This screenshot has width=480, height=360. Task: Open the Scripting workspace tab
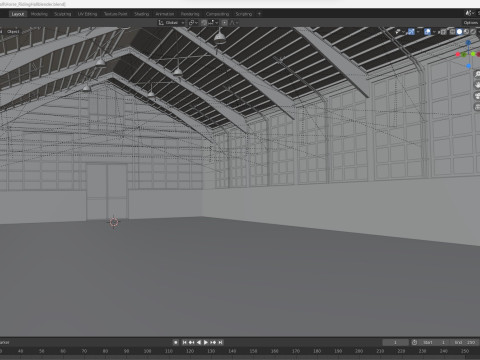(x=244, y=14)
